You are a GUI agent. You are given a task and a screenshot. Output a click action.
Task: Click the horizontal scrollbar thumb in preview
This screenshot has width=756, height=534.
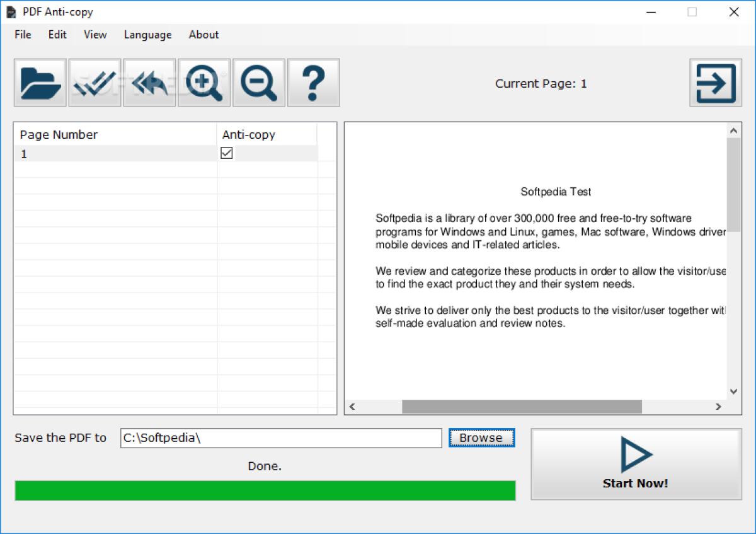click(x=522, y=407)
